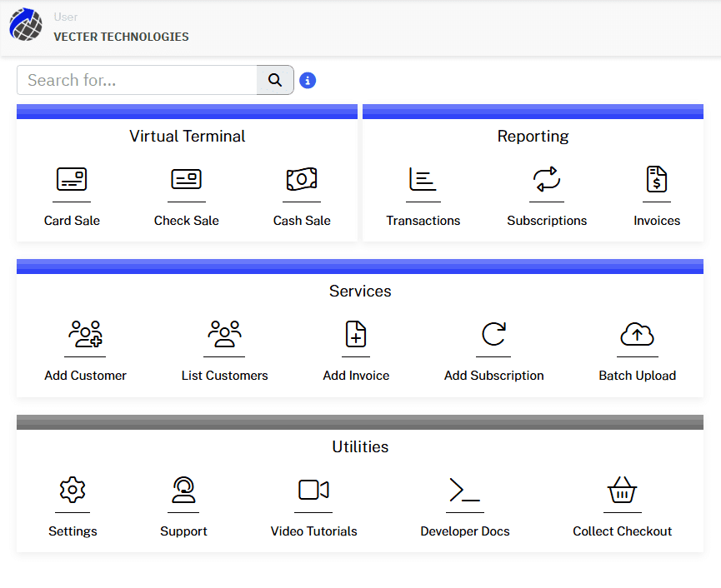Image resolution: width=721 pixels, height=588 pixels.
Task: Open the Transactions report
Action: tap(423, 180)
